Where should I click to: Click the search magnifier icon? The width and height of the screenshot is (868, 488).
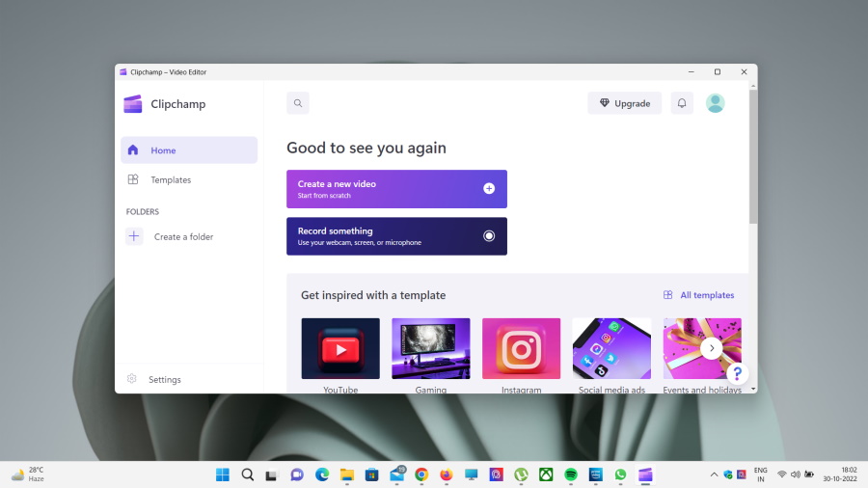pos(298,103)
